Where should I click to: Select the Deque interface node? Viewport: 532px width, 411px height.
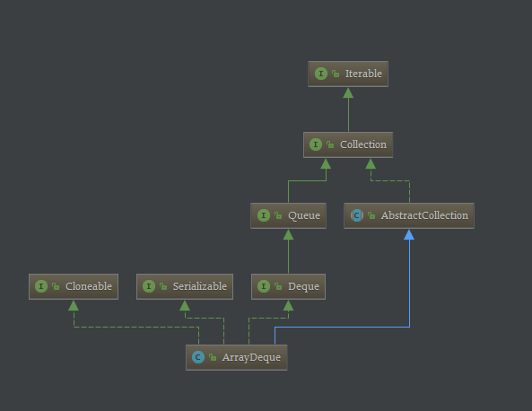pos(288,287)
